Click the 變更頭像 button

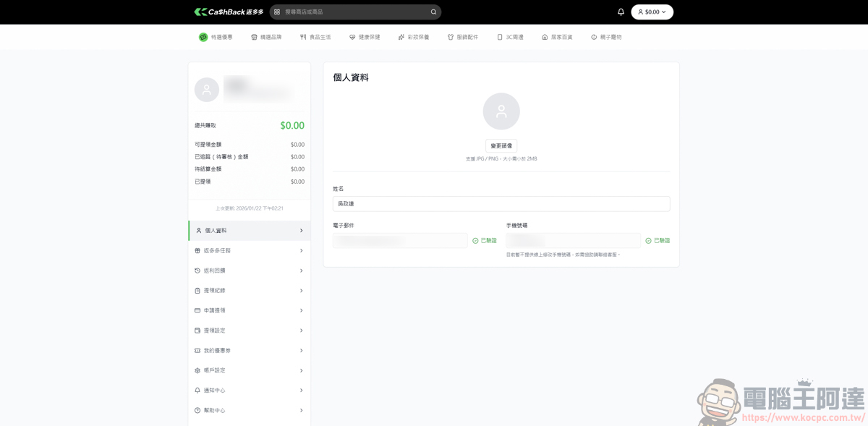pyautogui.click(x=501, y=145)
